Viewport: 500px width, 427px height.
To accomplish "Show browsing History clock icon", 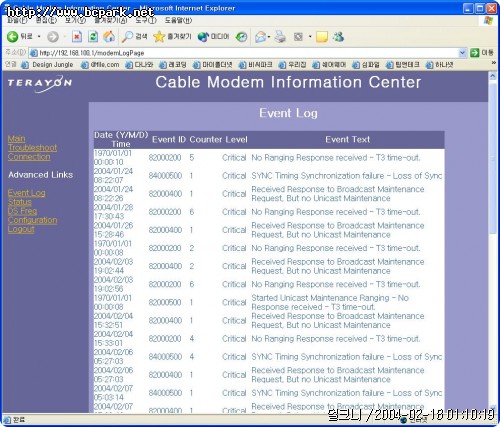I will pos(241,37).
